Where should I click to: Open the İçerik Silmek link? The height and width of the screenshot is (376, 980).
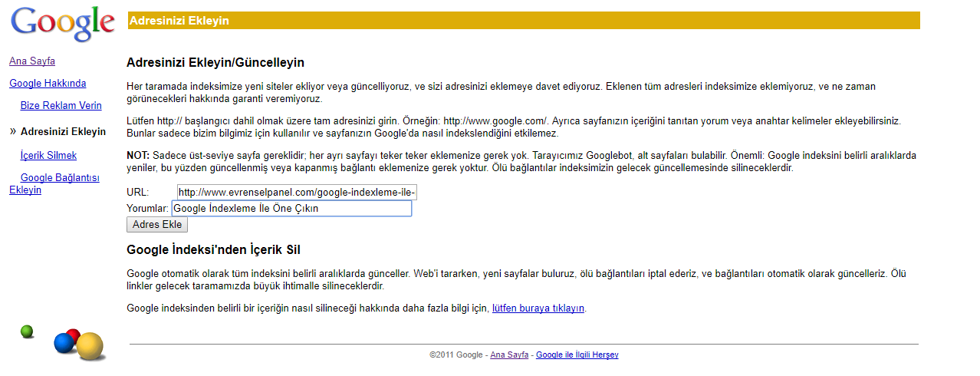coord(48,155)
